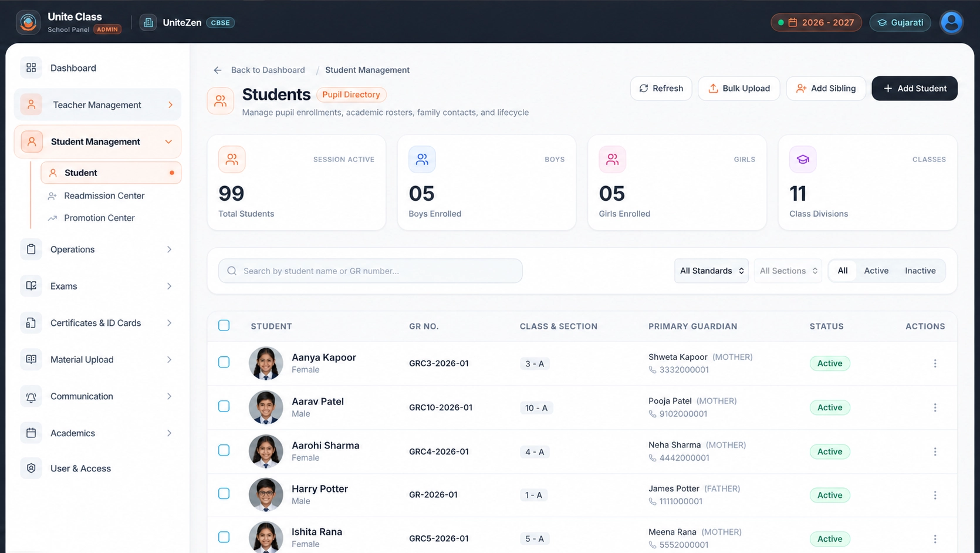
Task: Open actions menu for Ishita Rana
Action: pos(935,539)
